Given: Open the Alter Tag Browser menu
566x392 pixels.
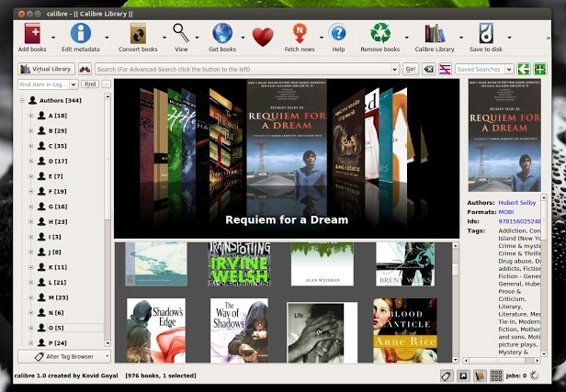Looking at the screenshot, I should [63, 356].
